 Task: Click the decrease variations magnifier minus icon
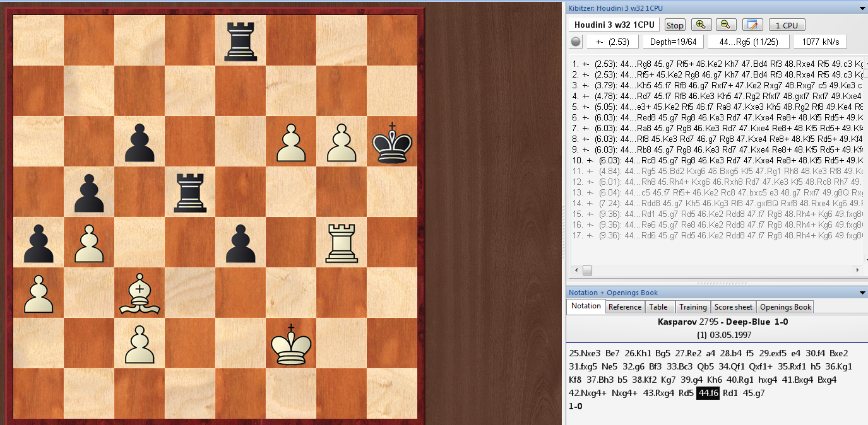726,25
